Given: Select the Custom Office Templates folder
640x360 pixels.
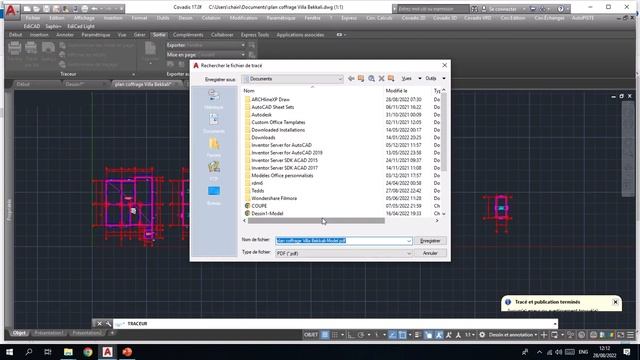Looking at the screenshot, I should point(278,122).
